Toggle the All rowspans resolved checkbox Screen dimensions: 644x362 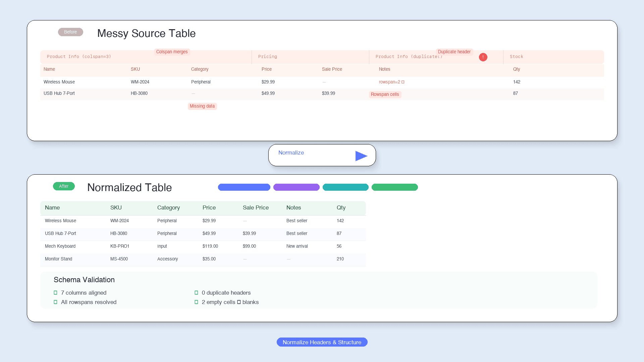pos(56,302)
